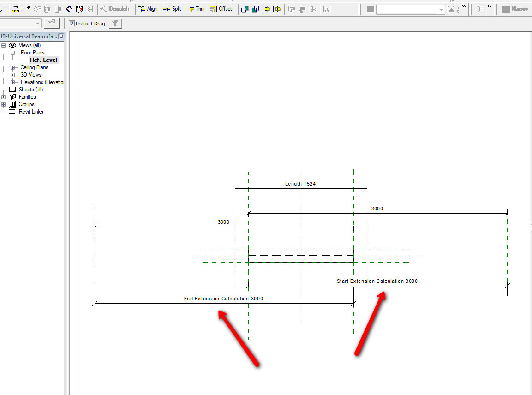Click the spelling check icon
532x395 pixels.
tap(2, 9)
